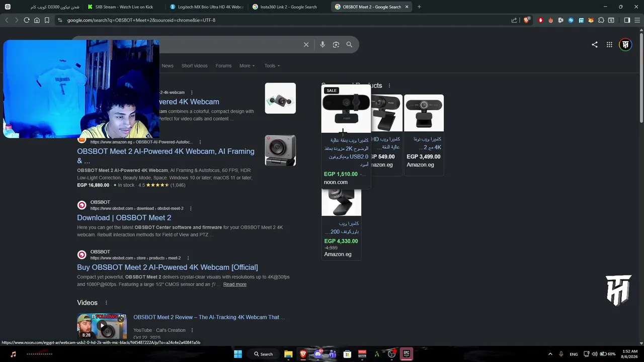Click the browser Back arrow
Screen dimensions: 644x362
click(7, 20)
